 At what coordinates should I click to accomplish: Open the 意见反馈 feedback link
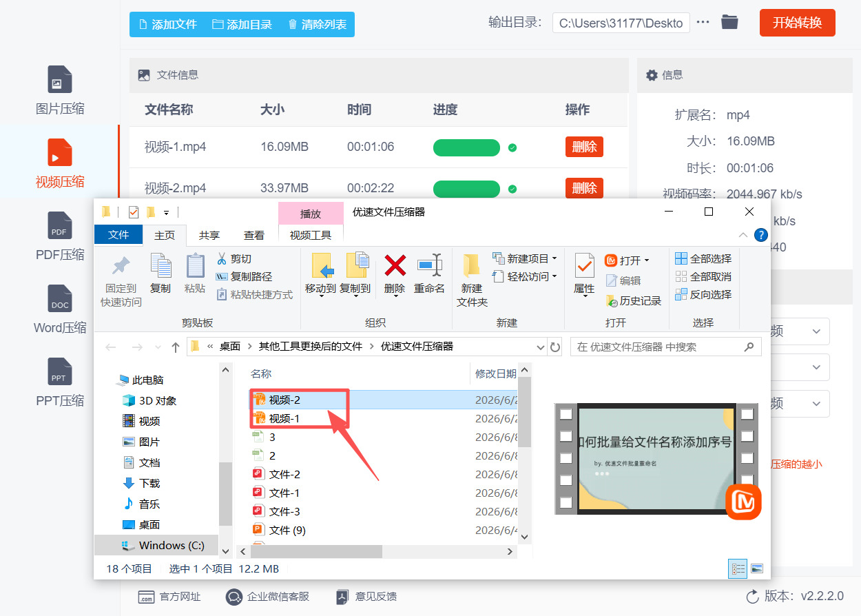(366, 597)
